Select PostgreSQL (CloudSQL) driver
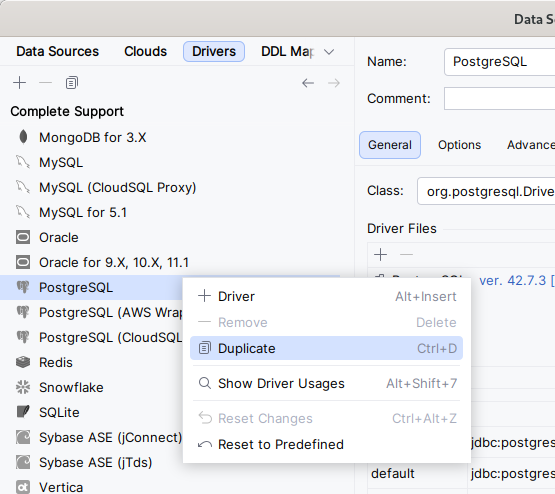The height and width of the screenshot is (494, 555). click(x=91, y=338)
